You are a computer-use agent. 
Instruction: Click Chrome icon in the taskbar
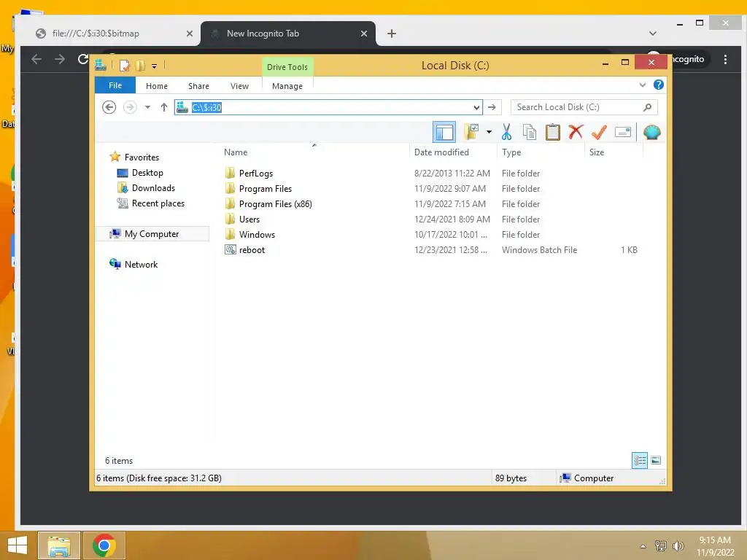click(x=104, y=545)
